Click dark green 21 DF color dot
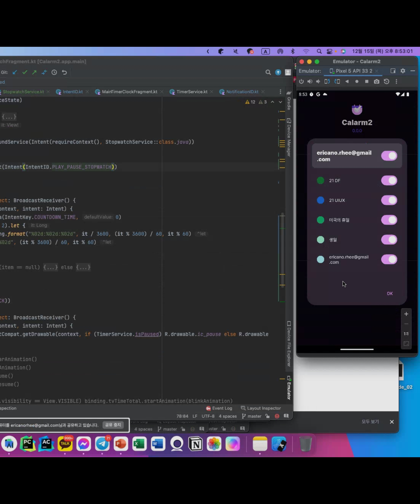Image resolution: width=420 pixels, height=504 pixels. [x=321, y=180]
